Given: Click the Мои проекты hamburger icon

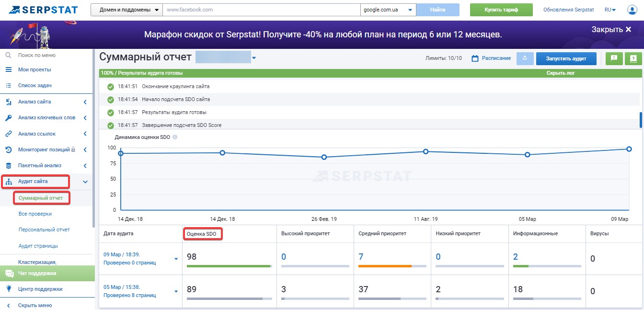Looking at the screenshot, I should (8, 70).
